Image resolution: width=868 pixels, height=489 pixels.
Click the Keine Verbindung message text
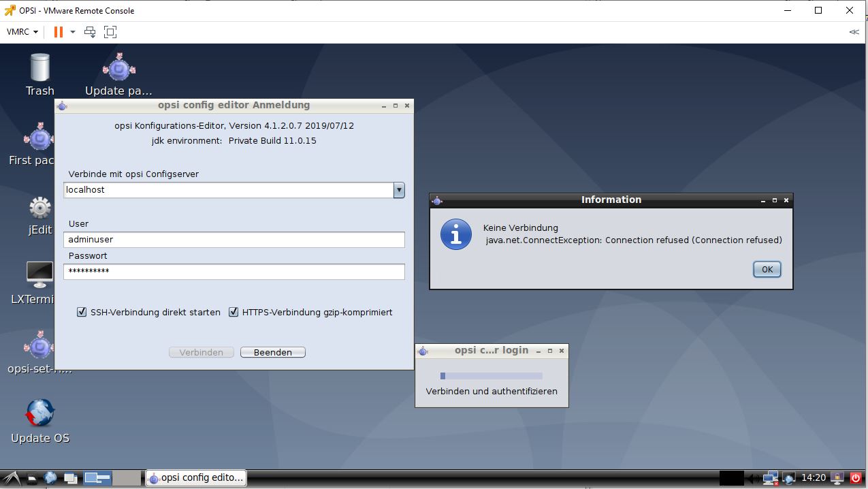tap(521, 228)
